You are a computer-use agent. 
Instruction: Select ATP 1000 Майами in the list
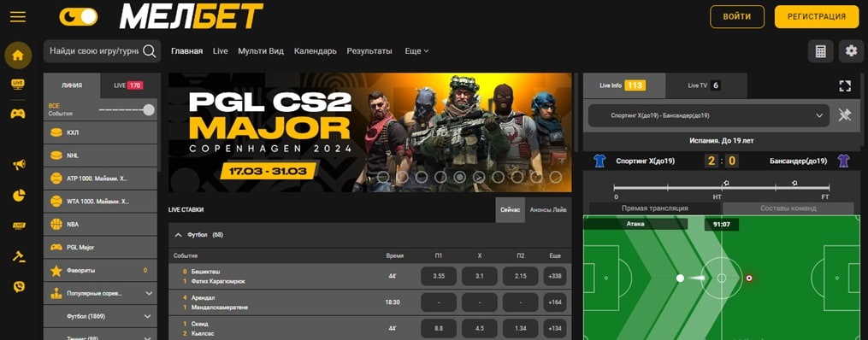click(100, 179)
